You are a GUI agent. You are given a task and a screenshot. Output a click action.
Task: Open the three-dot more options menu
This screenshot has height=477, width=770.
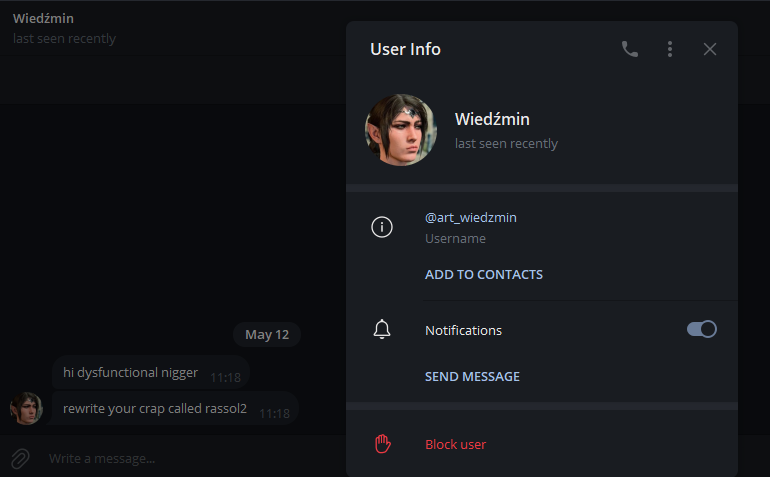click(x=670, y=49)
